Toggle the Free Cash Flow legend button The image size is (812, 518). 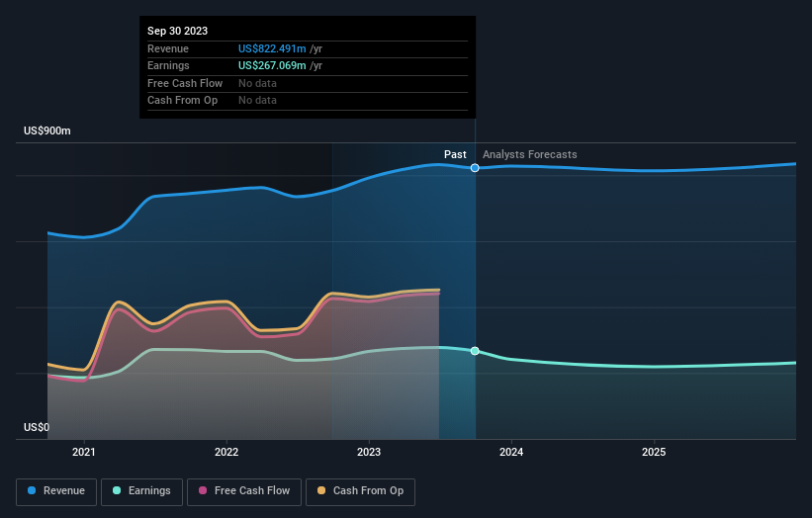(x=244, y=491)
